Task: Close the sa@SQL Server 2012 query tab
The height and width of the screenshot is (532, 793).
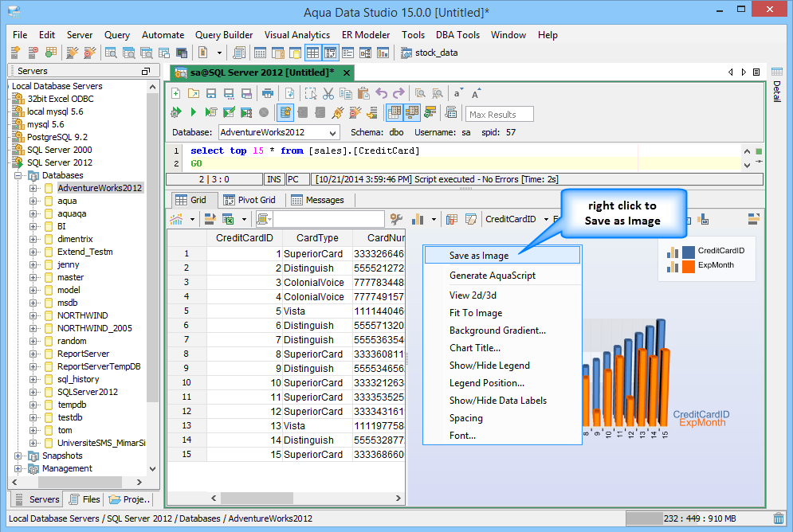Action: click(347, 72)
